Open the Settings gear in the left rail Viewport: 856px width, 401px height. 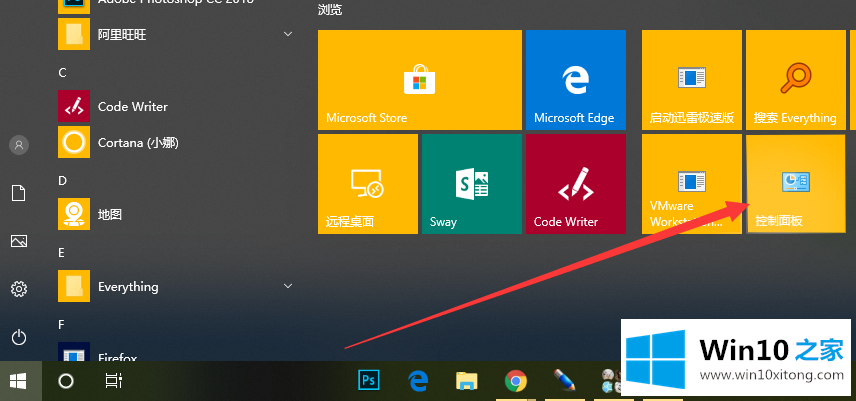pos(19,289)
